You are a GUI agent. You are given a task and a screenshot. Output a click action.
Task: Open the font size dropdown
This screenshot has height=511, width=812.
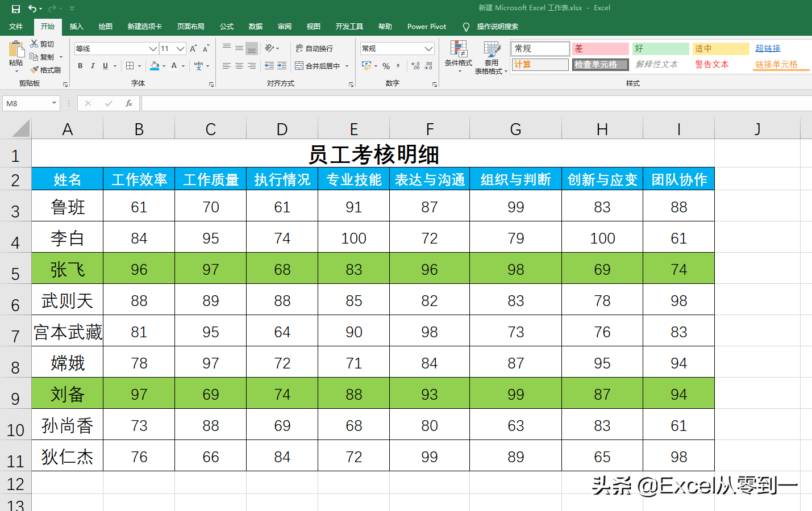point(180,49)
